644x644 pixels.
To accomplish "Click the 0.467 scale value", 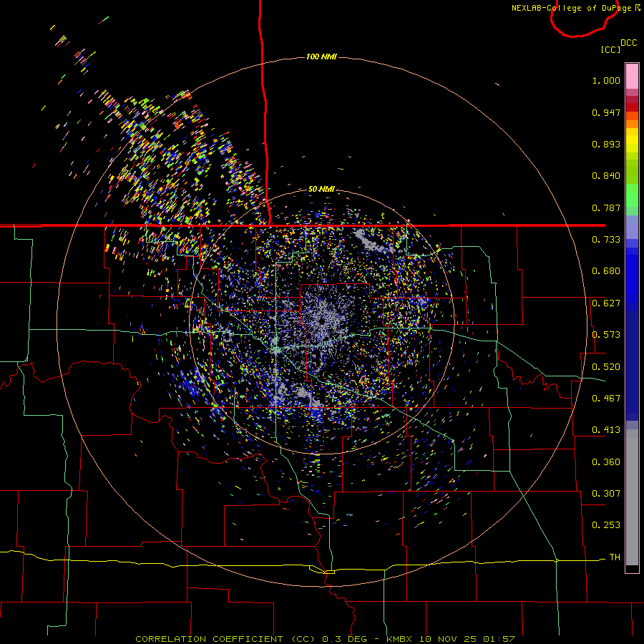I will coord(606,399).
